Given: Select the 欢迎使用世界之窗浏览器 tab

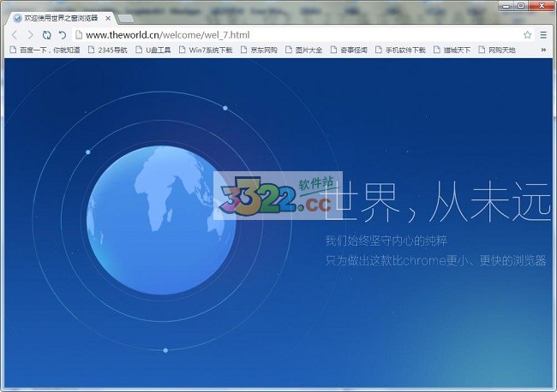Looking at the screenshot, I should point(61,18).
